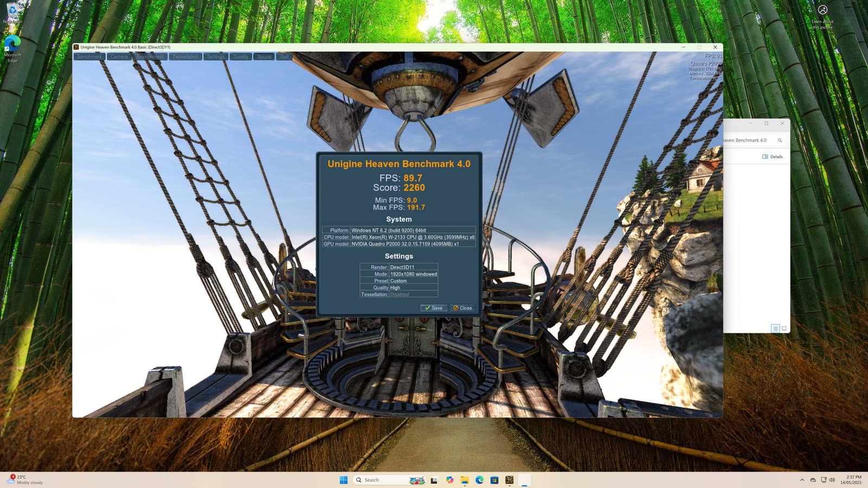Click the orange cancel icon on Close

(456, 308)
